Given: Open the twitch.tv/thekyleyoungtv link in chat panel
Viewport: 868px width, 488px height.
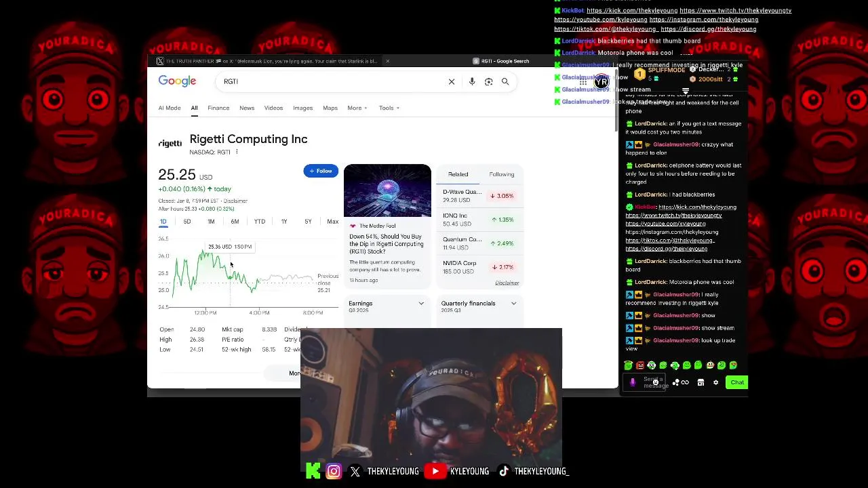Looking at the screenshot, I should point(673,216).
